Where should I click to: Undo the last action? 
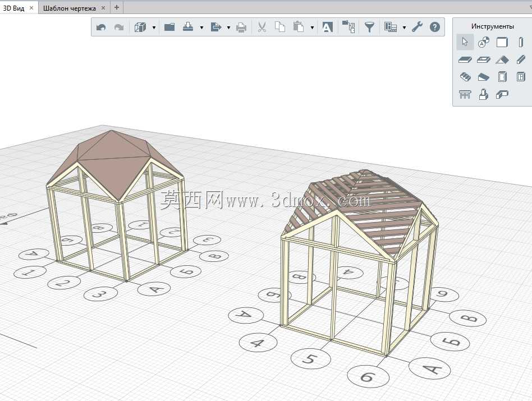[x=101, y=27]
